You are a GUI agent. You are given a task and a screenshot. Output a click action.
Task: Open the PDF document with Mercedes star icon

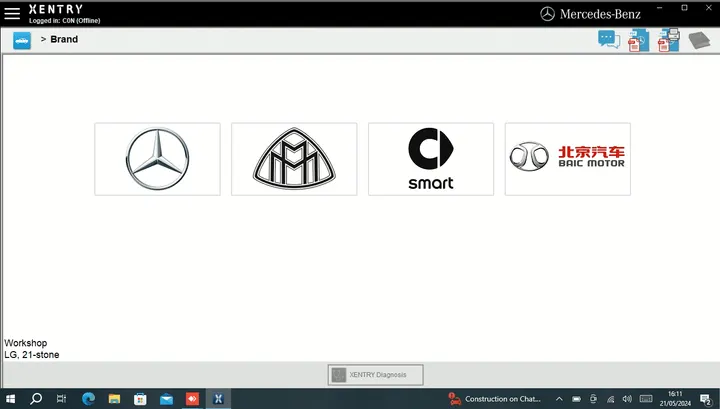(x=638, y=40)
